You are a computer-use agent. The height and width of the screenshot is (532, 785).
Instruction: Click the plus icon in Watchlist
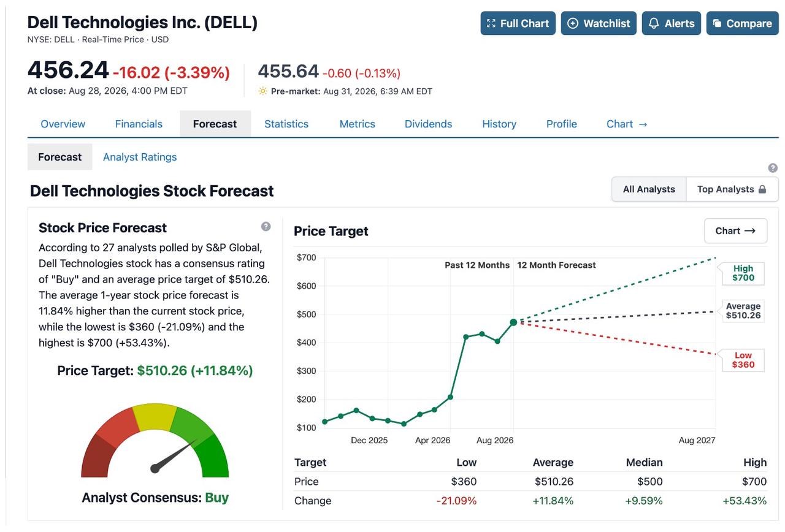coord(573,23)
